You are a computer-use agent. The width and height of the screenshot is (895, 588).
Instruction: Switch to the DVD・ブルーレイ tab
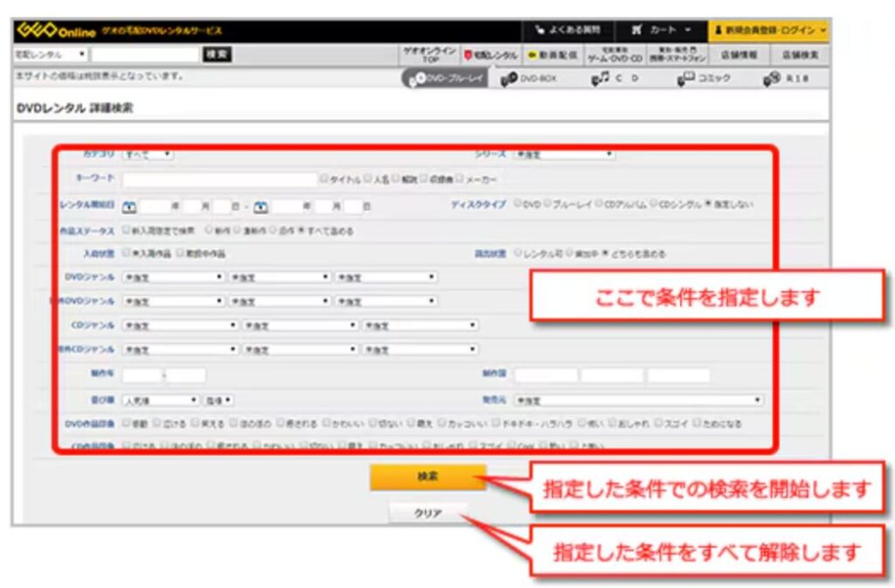click(445, 79)
